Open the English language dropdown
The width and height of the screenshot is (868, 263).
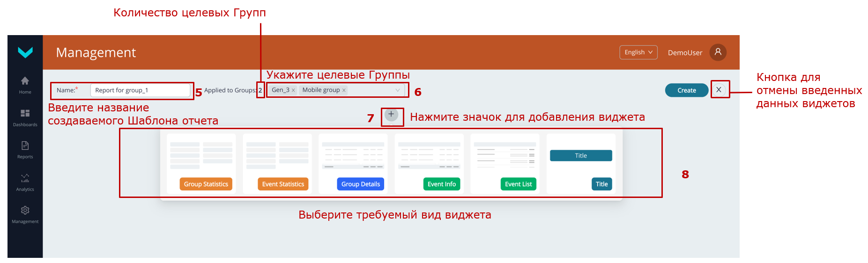[638, 52]
